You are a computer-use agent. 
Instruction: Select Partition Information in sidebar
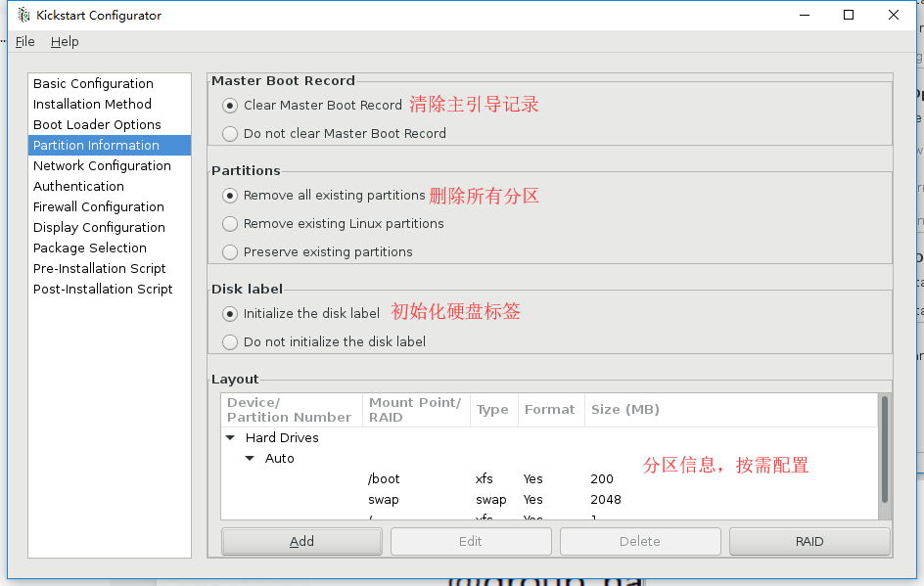click(110, 146)
